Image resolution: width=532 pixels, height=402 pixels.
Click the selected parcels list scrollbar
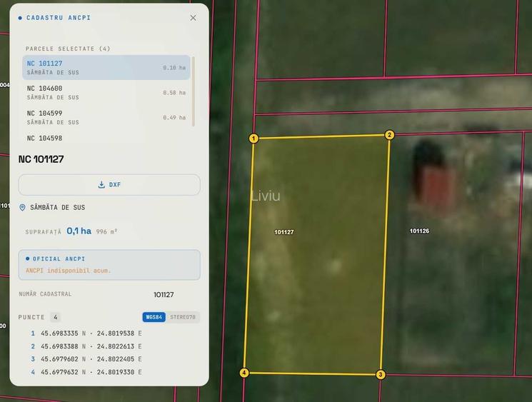tap(194, 91)
